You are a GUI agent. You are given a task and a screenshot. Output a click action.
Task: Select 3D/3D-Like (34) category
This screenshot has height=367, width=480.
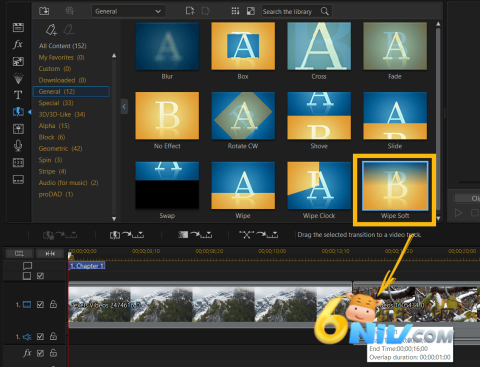pos(62,114)
